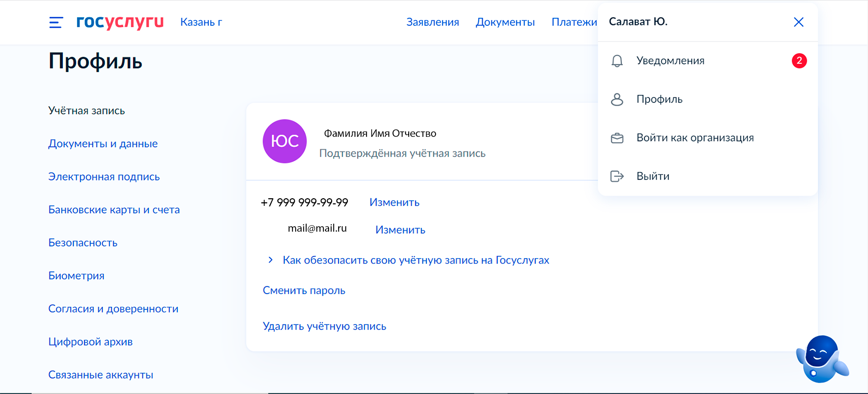Click the Сменить пароль link

coord(304,291)
